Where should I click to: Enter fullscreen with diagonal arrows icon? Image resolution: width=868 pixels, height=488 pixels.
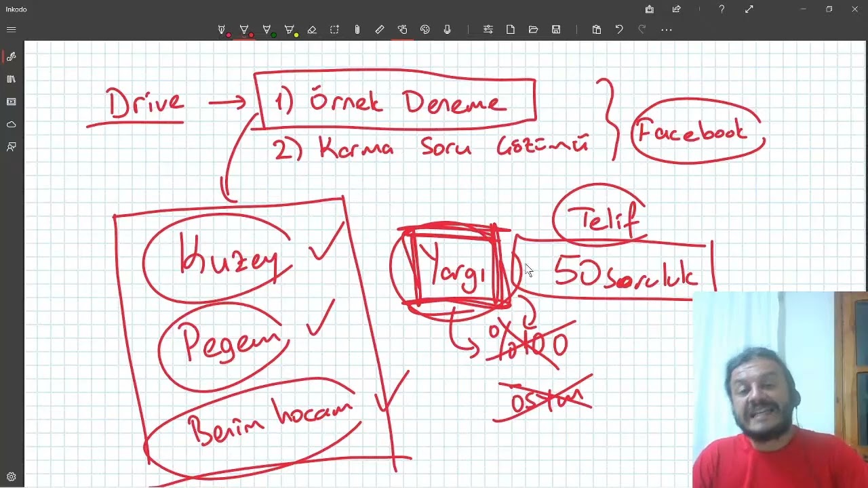point(749,9)
